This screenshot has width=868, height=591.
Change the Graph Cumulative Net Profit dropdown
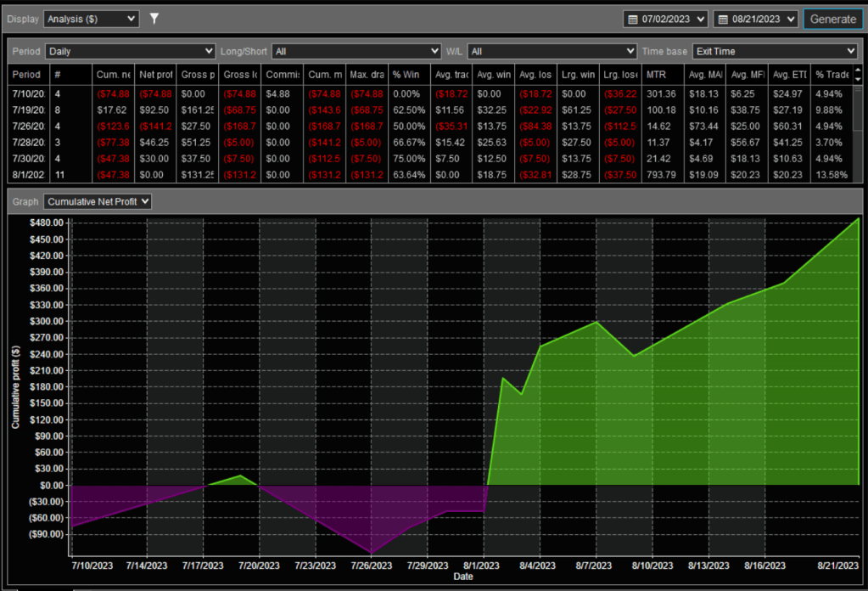[98, 201]
